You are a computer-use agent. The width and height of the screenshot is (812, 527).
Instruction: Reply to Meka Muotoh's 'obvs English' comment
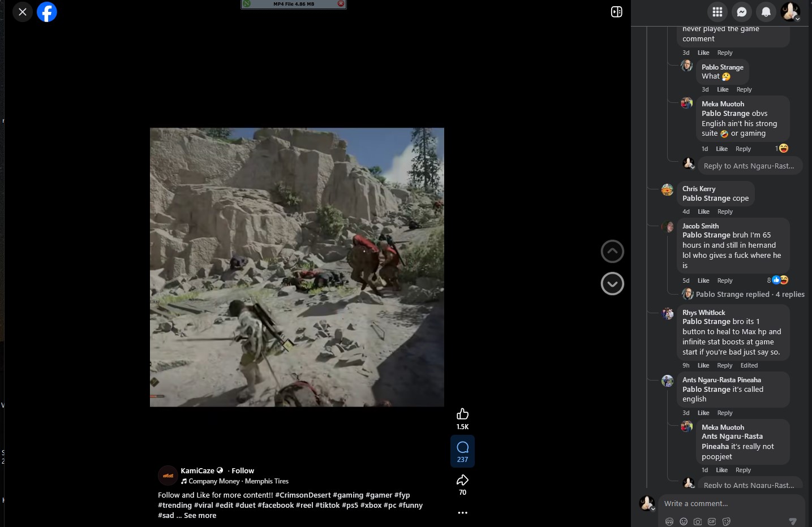(x=744, y=149)
